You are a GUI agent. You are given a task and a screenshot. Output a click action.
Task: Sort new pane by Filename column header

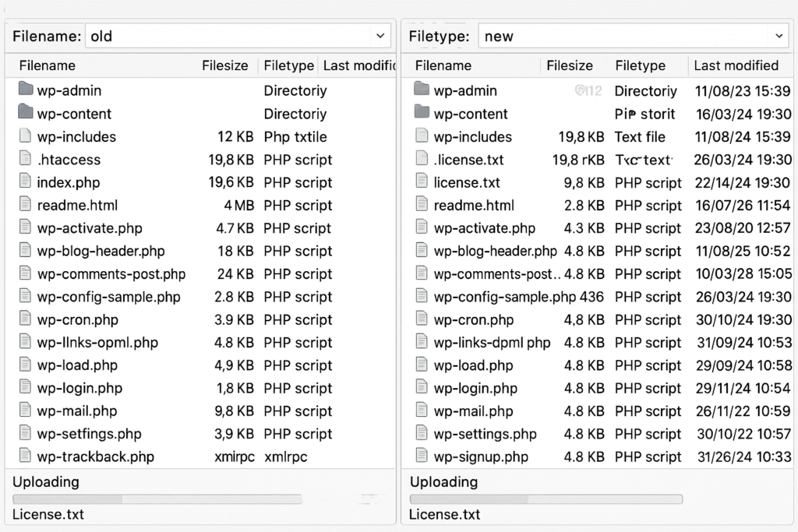click(443, 65)
